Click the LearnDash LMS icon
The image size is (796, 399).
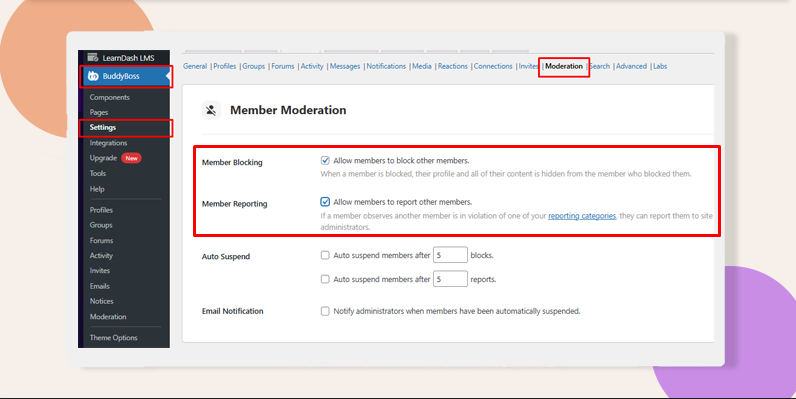(92, 57)
